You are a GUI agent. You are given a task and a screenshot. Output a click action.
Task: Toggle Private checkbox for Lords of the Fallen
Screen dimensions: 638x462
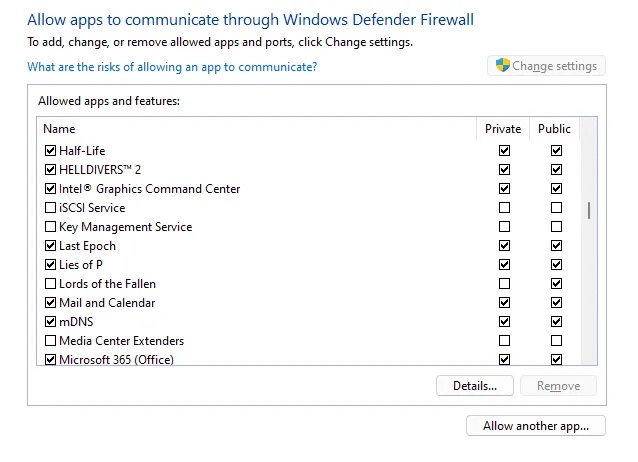(x=504, y=284)
